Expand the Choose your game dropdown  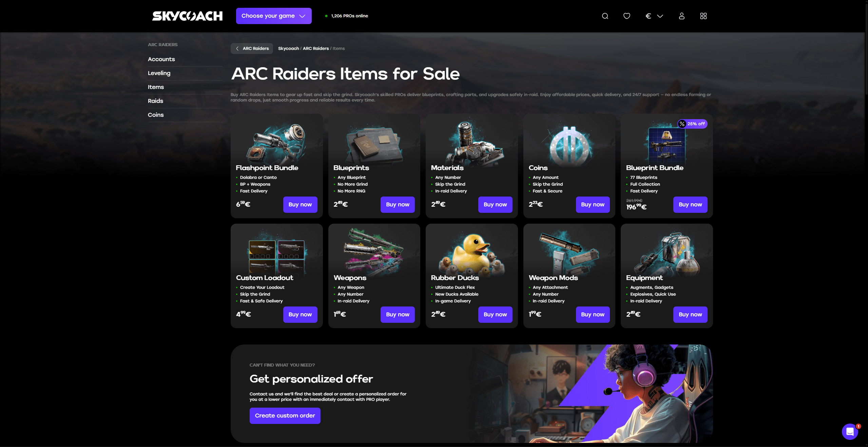point(274,16)
